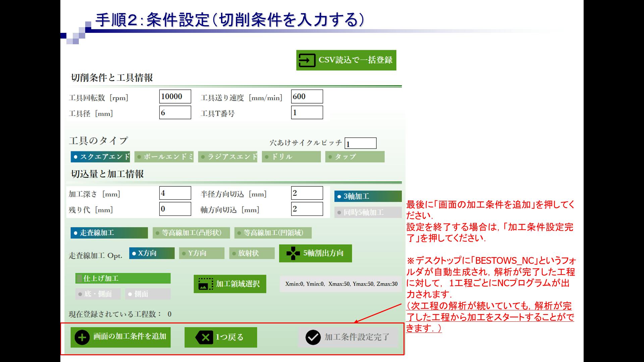This screenshot has height=362, width=644.
Task: Click 工具送り速度 input field
Action: tap(307, 97)
